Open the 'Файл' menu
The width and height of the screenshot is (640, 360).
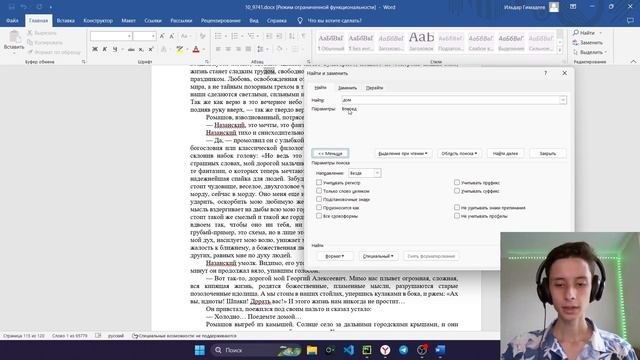pos(12,20)
